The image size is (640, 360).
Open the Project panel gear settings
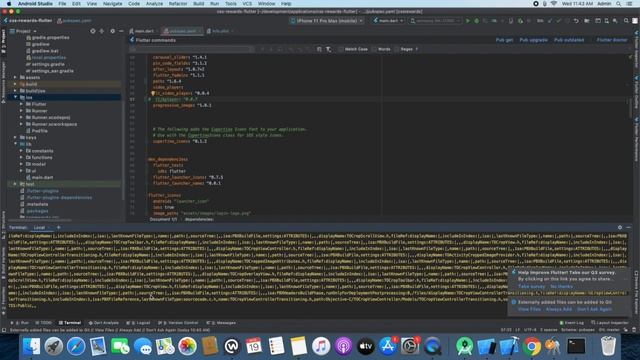point(113,31)
